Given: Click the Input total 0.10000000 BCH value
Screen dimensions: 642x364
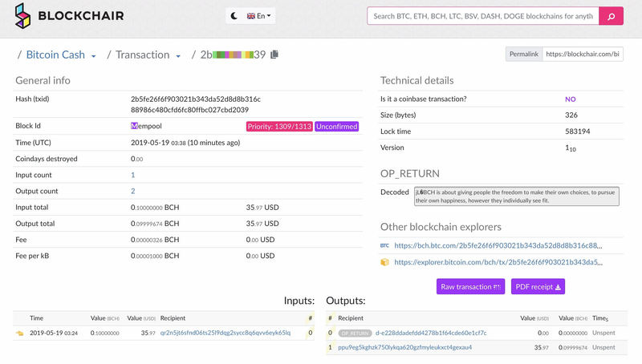Looking at the screenshot, I should click(x=155, y=208).
